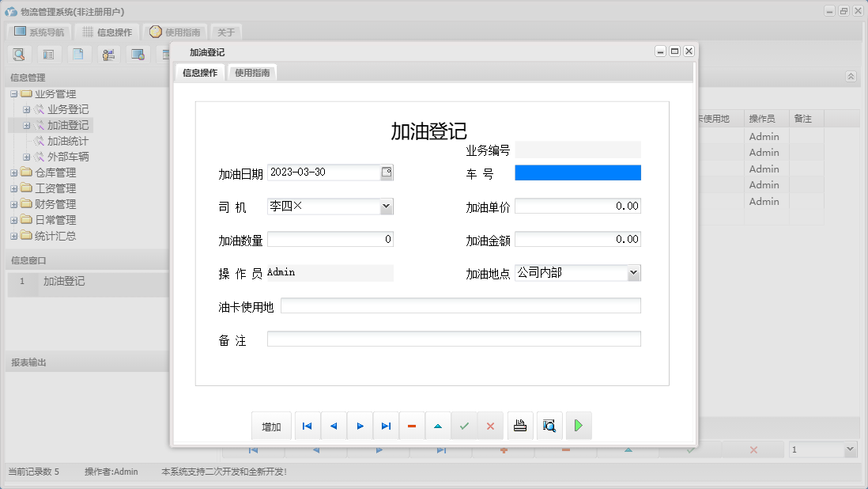Switch to the 使用指南 tab in dialog
868x489 pixels.
coord(251,71)
